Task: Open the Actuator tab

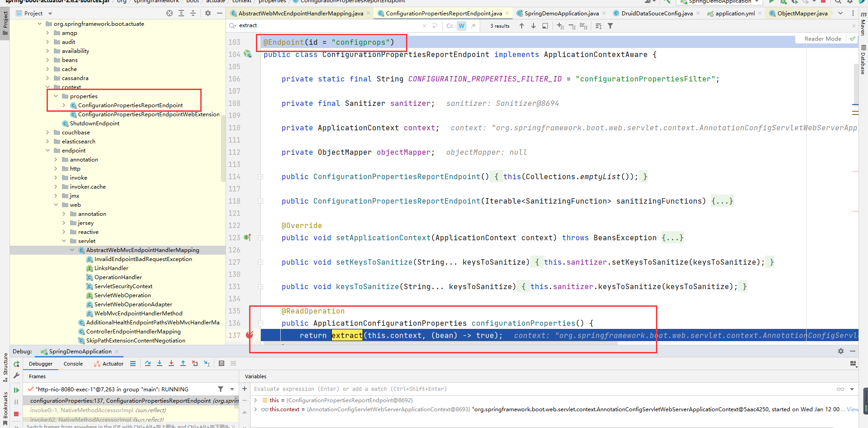Action: [108, 364]
